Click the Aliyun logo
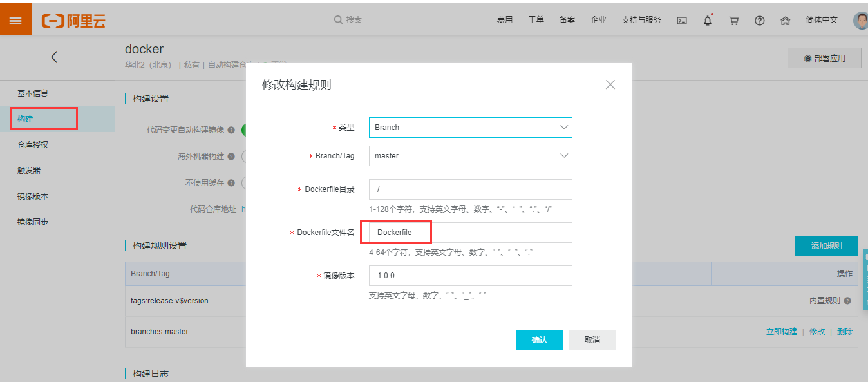Screen dimensions: 868x382 coord(73,19)
